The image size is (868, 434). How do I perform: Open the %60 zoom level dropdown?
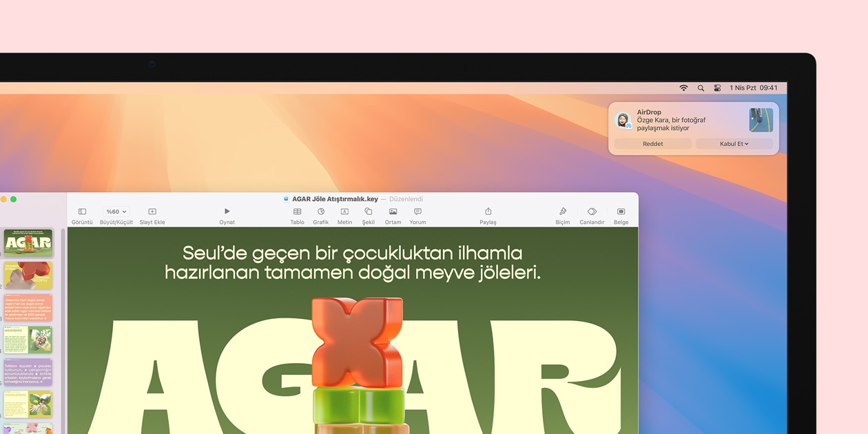click(x=115, y=211)
